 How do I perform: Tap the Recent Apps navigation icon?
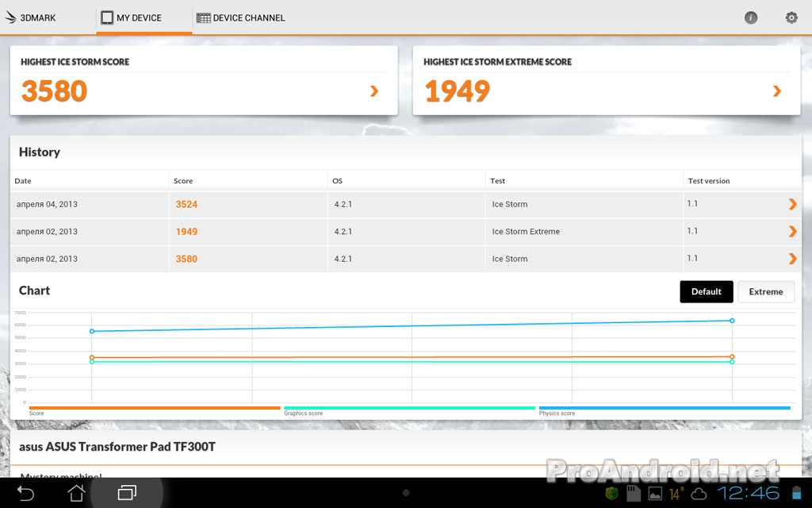[x=127, y=492]
